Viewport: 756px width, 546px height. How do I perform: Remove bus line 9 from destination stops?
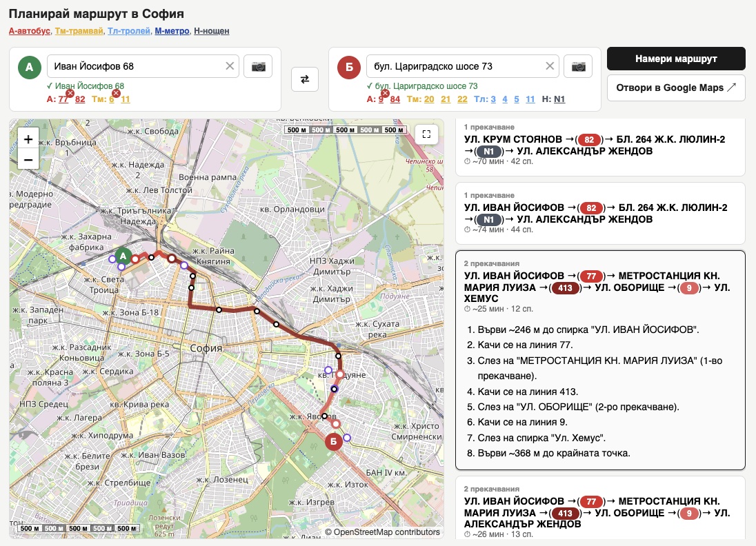385,93
